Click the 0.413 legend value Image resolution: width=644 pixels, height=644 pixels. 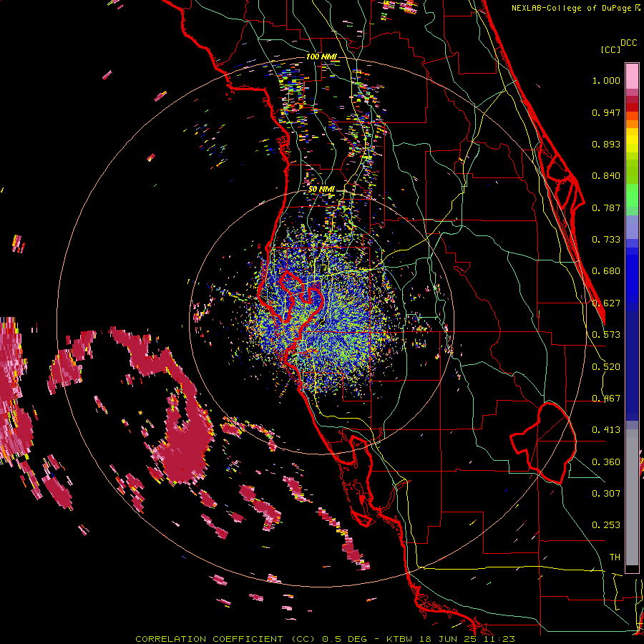(606, 430)
